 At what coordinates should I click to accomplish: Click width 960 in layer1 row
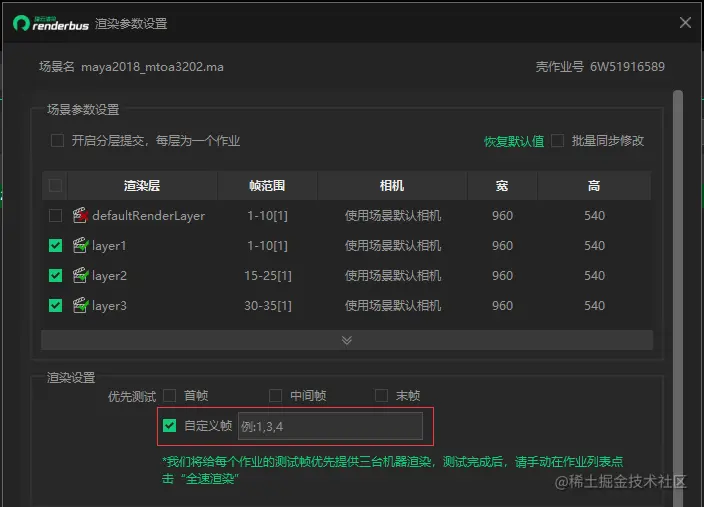click(502, 246)
